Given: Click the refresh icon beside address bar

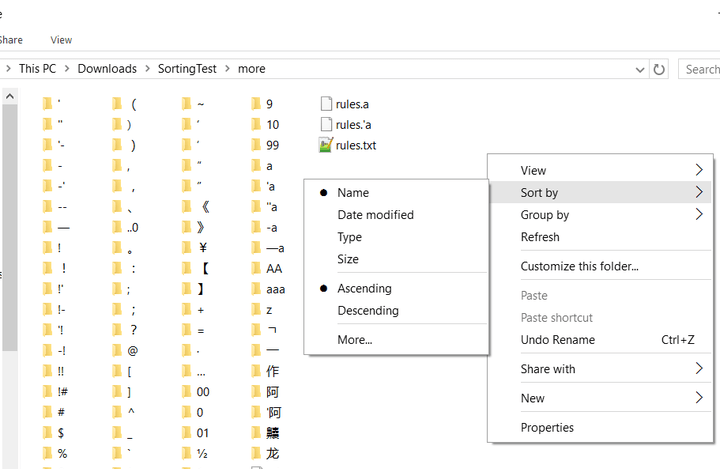Looking at the screenshot, I should click(x=659, y=69).
